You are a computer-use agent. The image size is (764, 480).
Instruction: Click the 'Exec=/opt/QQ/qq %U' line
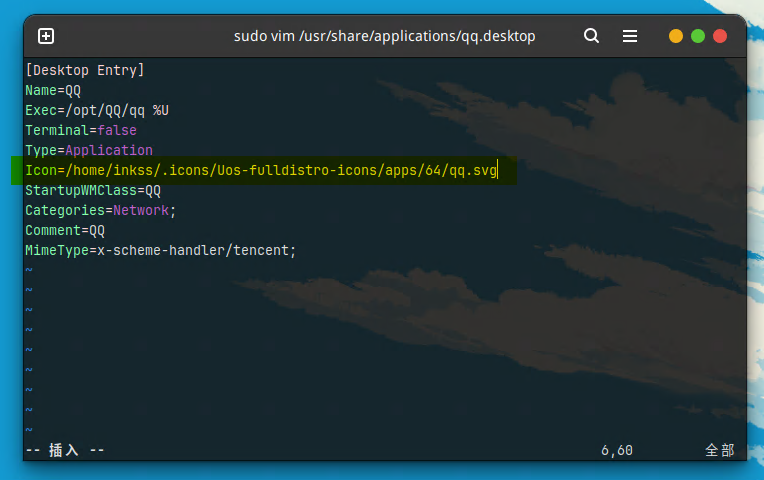97,110
